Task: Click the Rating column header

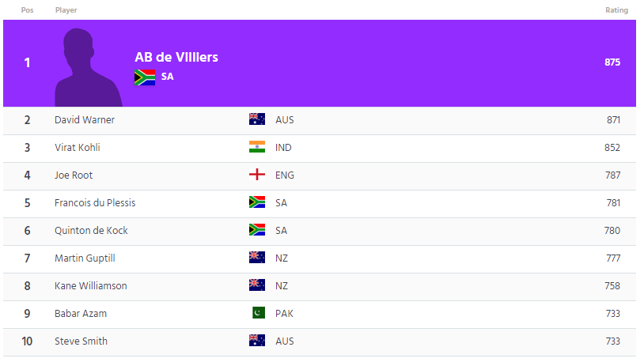Action: click(x=616, y=10)
